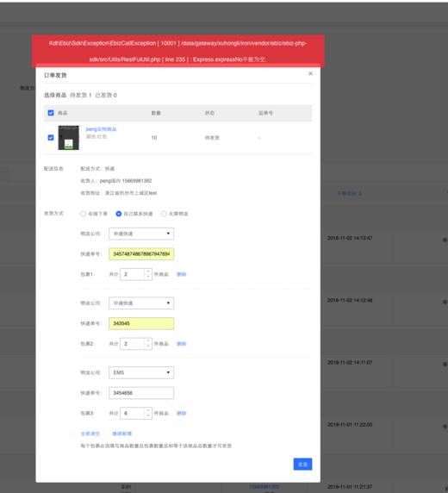This screenshot has height=493, width=448.
Task: Open the peng product thumbnail image
Action: point(69,138)
